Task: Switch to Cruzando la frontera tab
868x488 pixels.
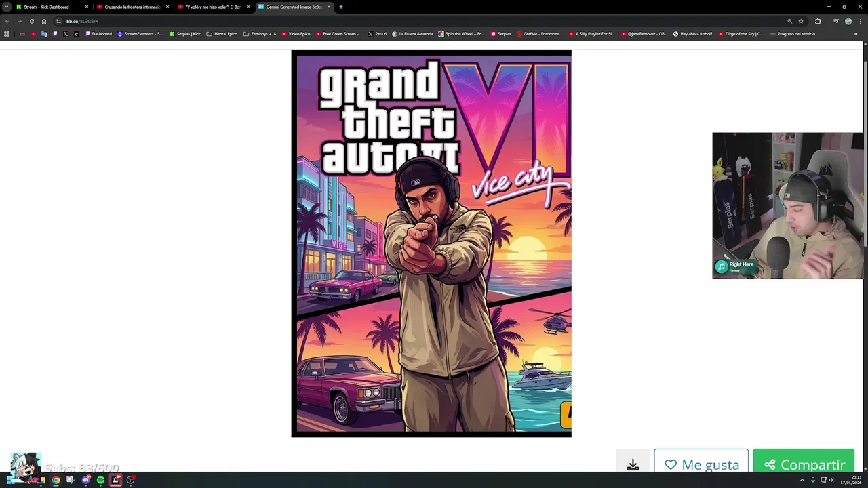Action: [132, 7]
